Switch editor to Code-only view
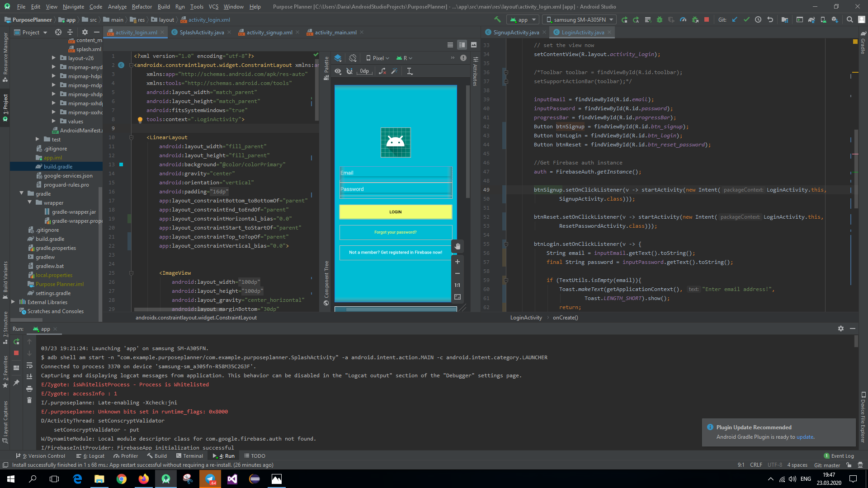 [450, 45]
